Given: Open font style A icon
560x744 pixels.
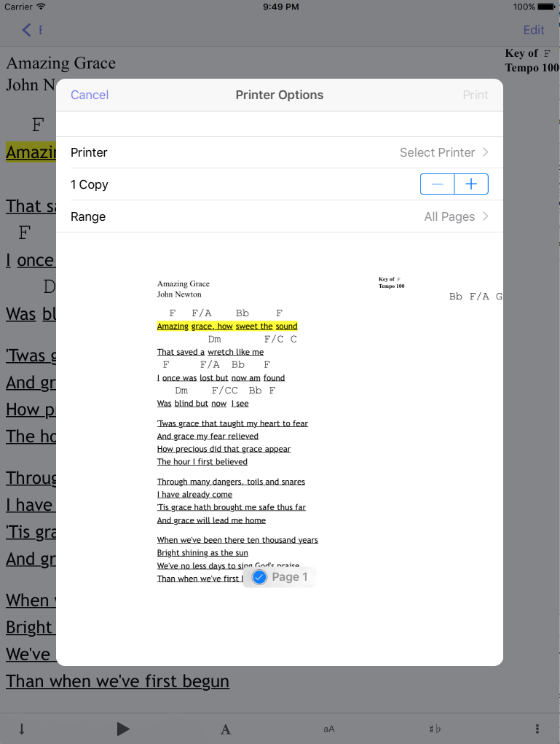Looking at the screenshot, I should click(x=226, y=729).
